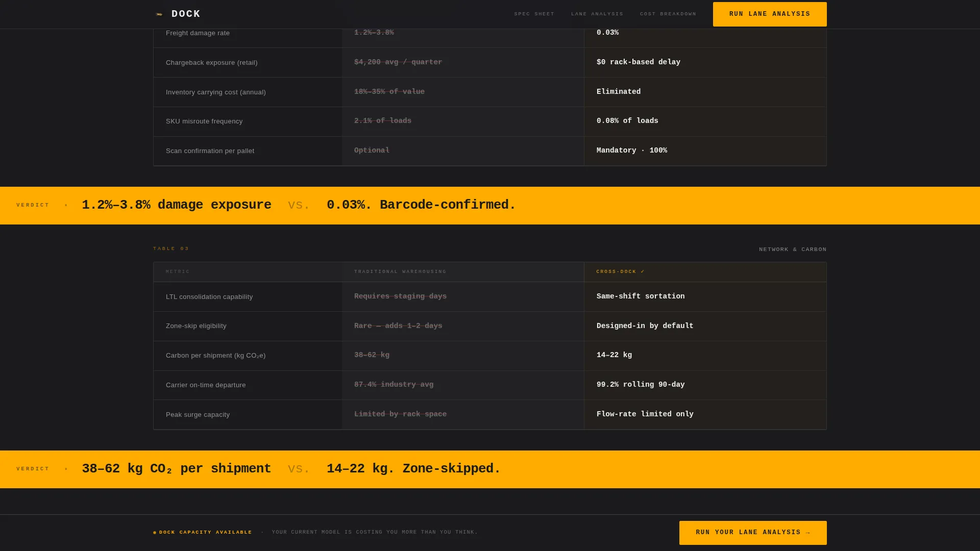The width and height of the screenshot is (980, 551).
Task: Select the Carrier on-time departure label
Action: [206, 385]
